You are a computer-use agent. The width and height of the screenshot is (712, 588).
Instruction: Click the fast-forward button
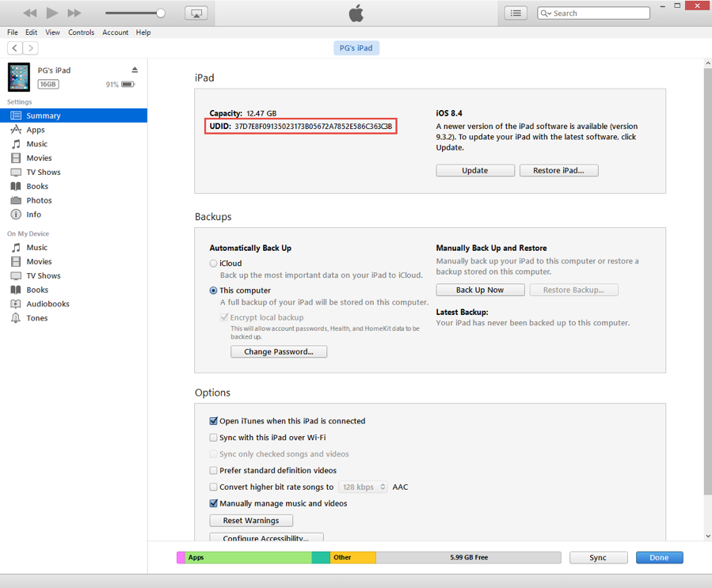coord(74,13)
